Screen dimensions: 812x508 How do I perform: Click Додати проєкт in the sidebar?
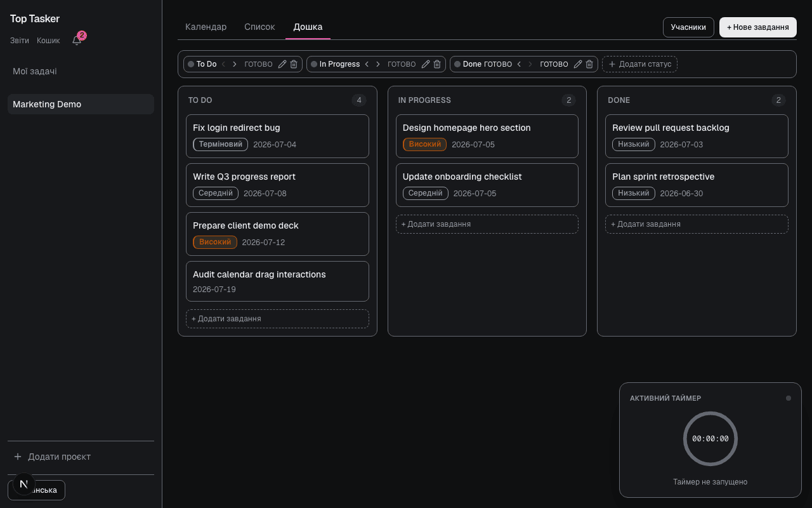pyautogui.click(x=81, y=457)
